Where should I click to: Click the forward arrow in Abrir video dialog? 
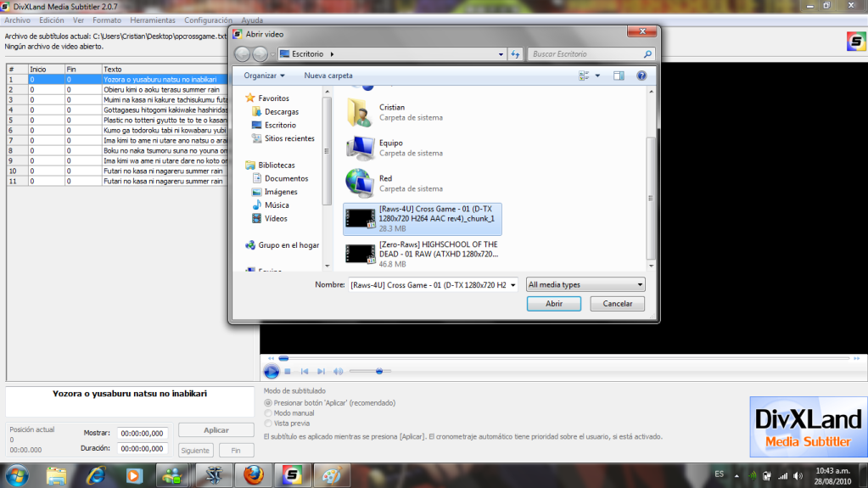(260, 53)
